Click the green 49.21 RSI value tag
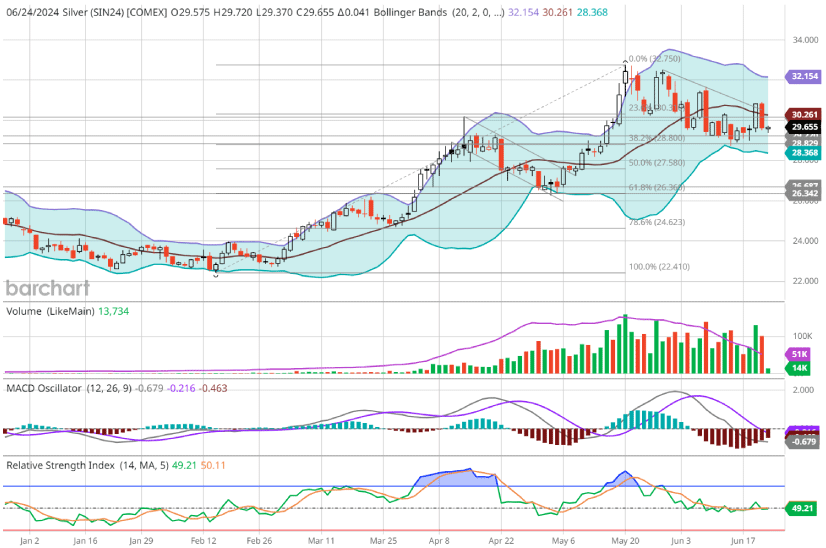This screenshot has height=548, width=826. [802, 508]
